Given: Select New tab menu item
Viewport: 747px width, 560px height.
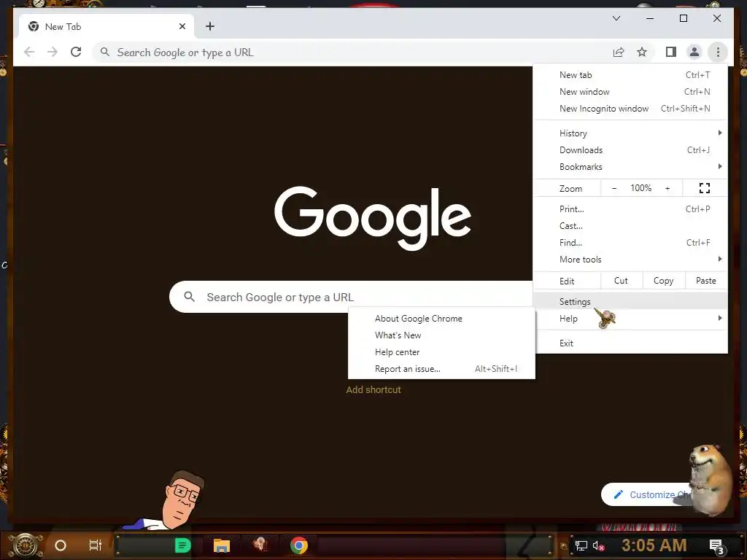Looking at the screenshot, I should click(x=630, y=75).
